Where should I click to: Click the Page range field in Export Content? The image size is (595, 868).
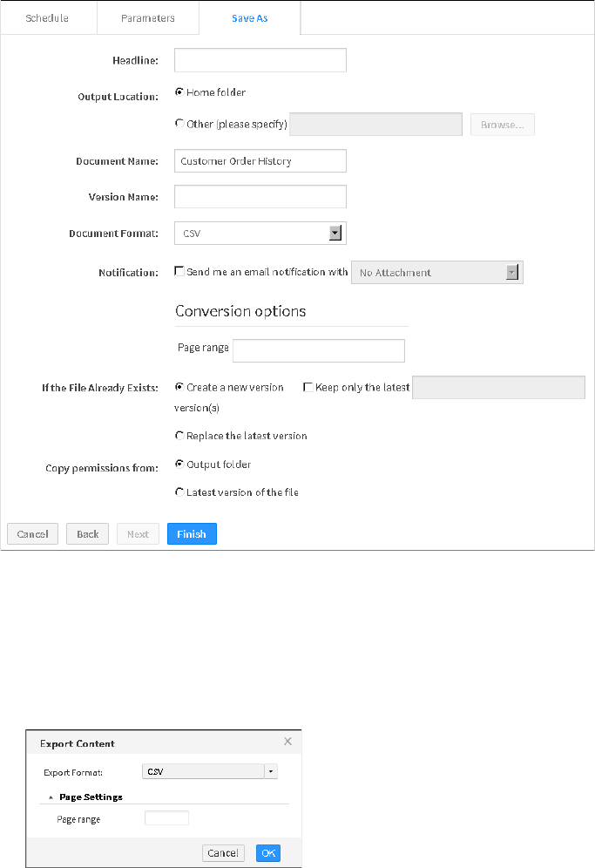[166, 818]
